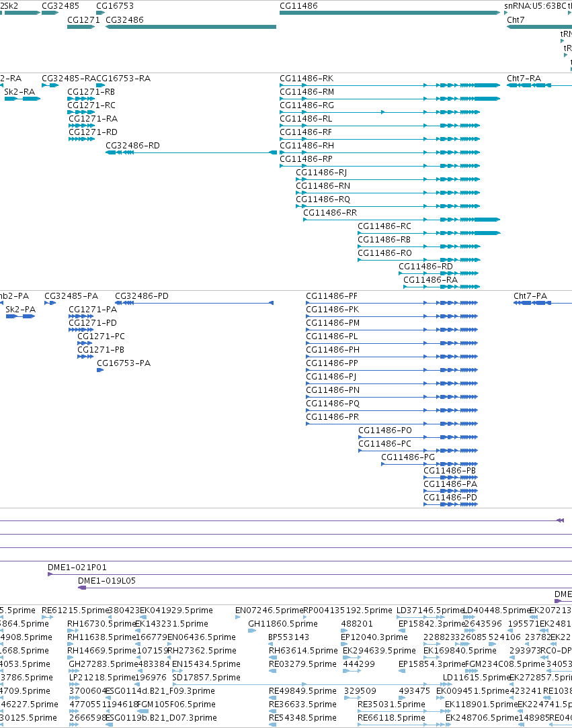Open EST RE49849.5prime
The height and width of the screenshot is (728, 572).
(x=302, y=691)
